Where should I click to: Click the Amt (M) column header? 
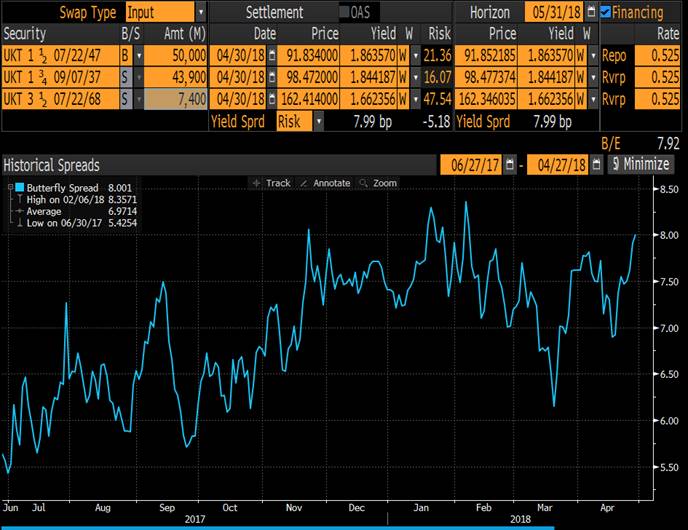(x=184, y=34)
